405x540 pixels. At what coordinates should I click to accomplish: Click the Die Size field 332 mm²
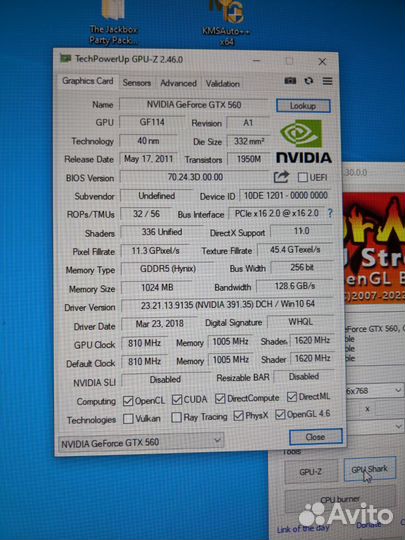pos(249,141)
